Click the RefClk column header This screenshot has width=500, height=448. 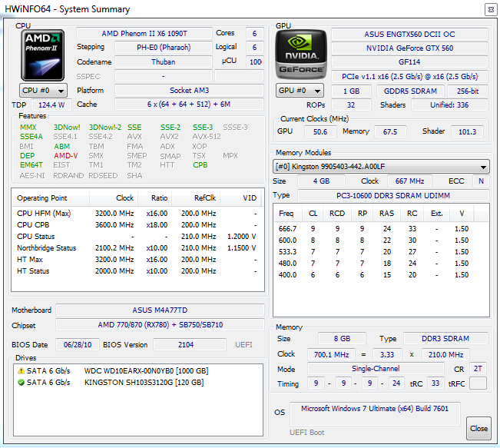pyautogui.click(x=196, y=197)
